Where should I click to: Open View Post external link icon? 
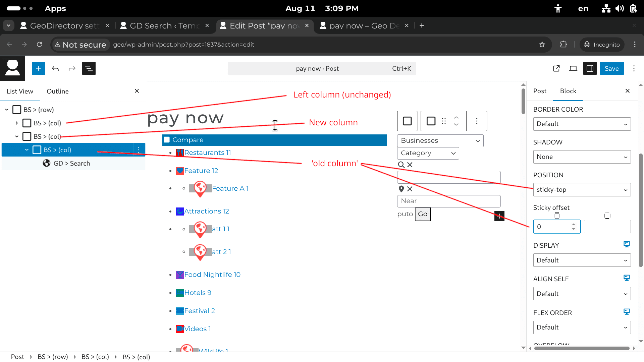coord(556,68)
